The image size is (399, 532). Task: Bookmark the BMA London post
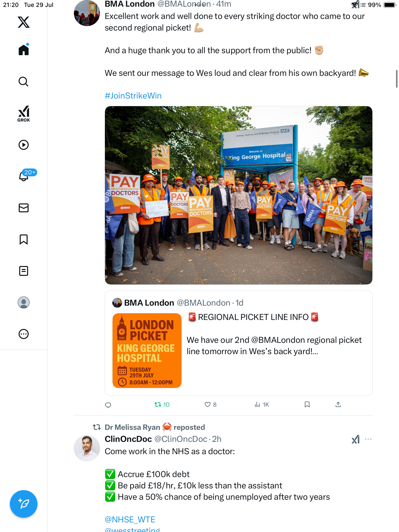click(307, 404)
